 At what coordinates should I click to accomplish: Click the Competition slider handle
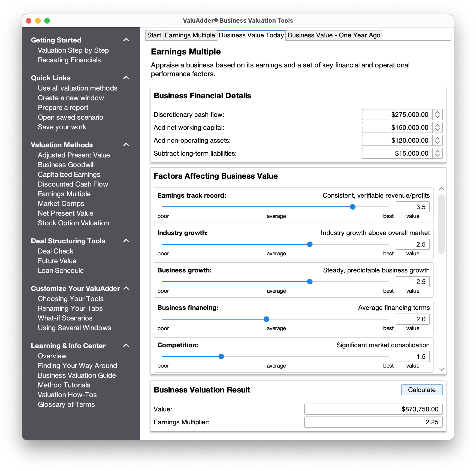coord(221,356)
